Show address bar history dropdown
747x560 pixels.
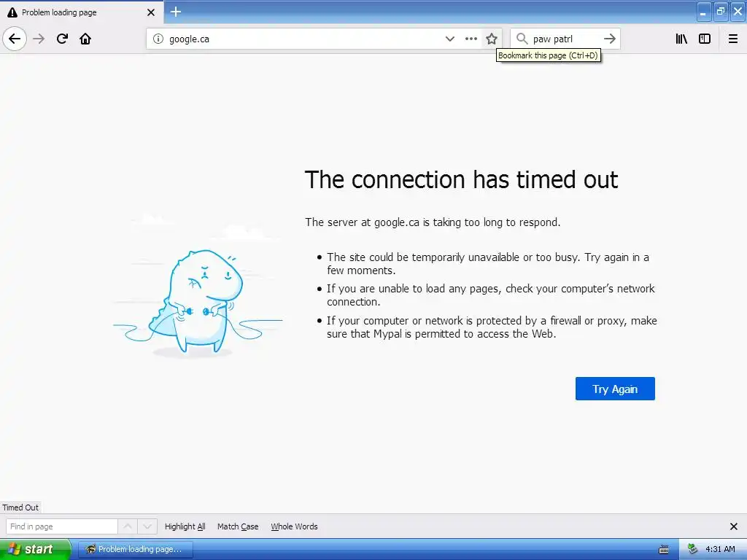449,39
